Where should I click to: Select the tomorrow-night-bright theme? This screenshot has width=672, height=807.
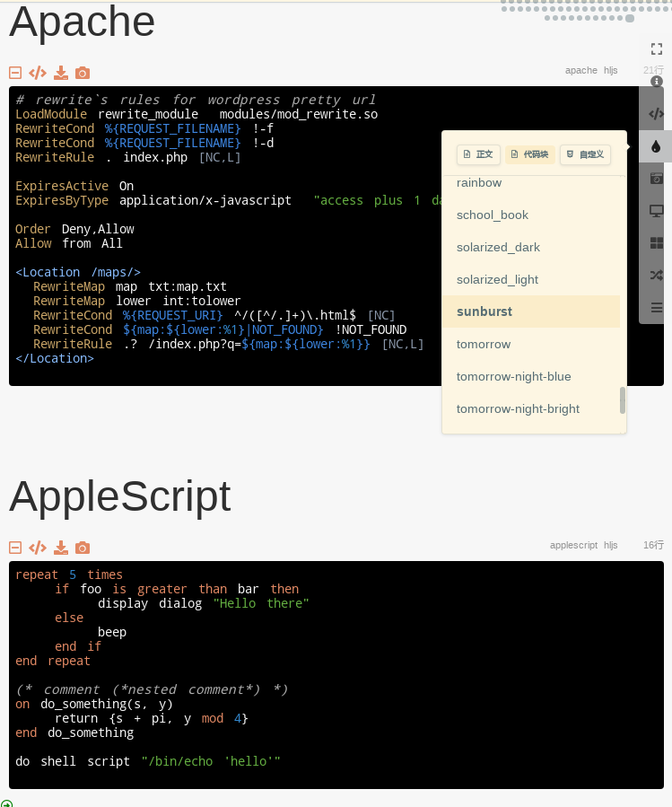531,408
